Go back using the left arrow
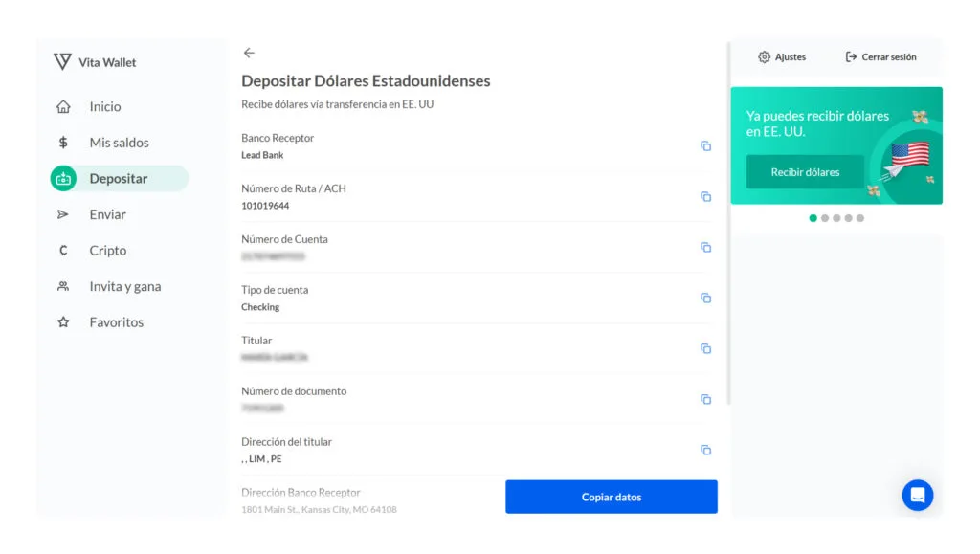This screenshot has width=980, height=554. click(x=249, y=54)
